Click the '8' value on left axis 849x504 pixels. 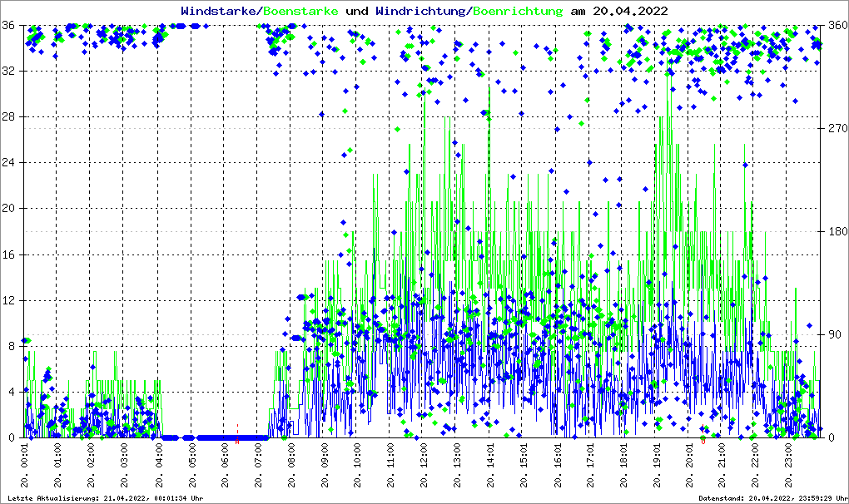point(12,346)
